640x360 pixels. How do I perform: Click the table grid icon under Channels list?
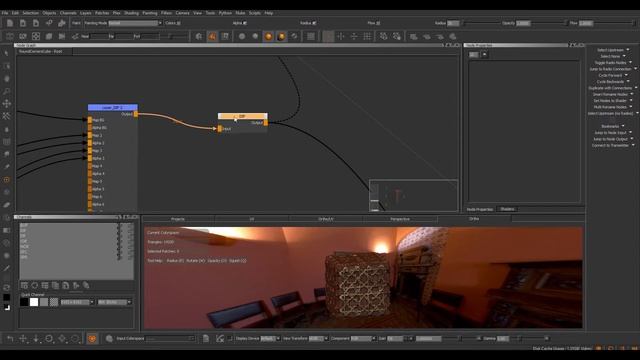point(45,285)
